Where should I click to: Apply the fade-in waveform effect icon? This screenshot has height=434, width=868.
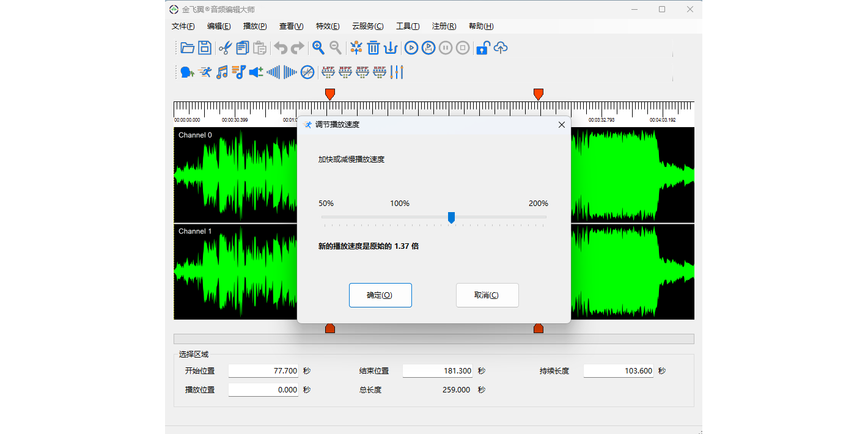pos(273,72)
